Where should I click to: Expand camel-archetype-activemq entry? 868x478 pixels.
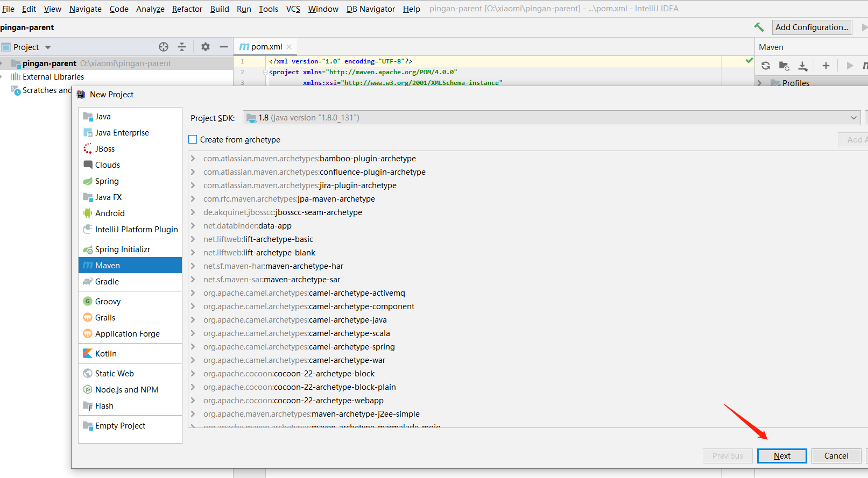193,292
